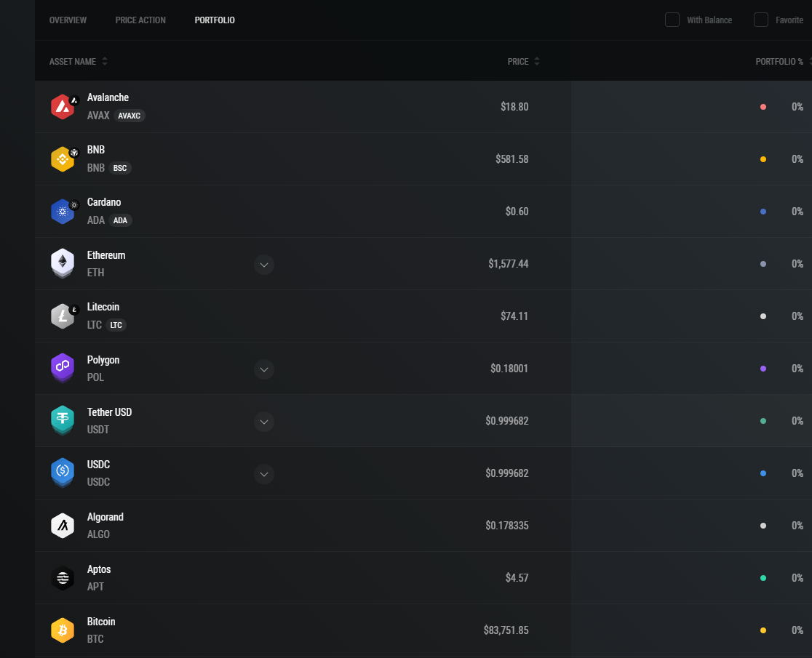This screenshot has height=658, width=812.
Task: Click Avalanche's red portfolio color dot
Action: click(x=763, y=107)
